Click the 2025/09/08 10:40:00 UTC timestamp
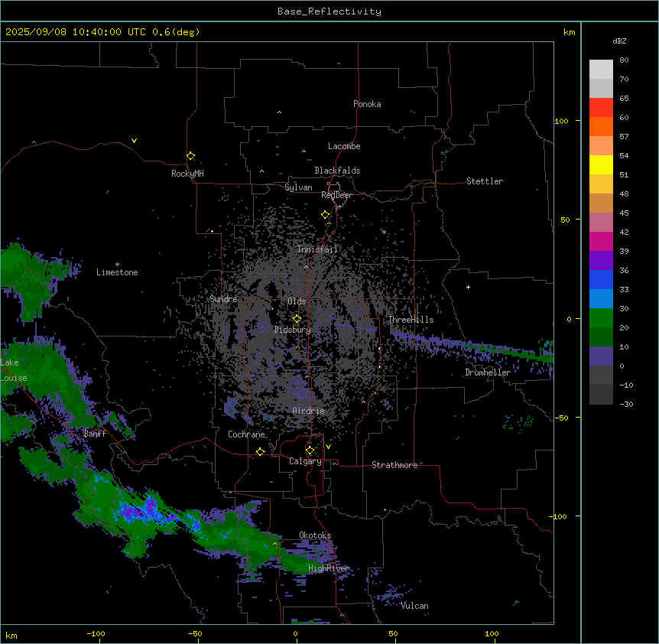 pos(76,32)
